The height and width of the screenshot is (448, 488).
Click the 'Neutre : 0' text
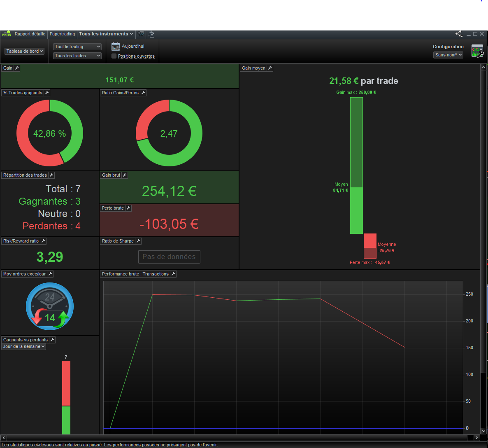pos(59,214)
